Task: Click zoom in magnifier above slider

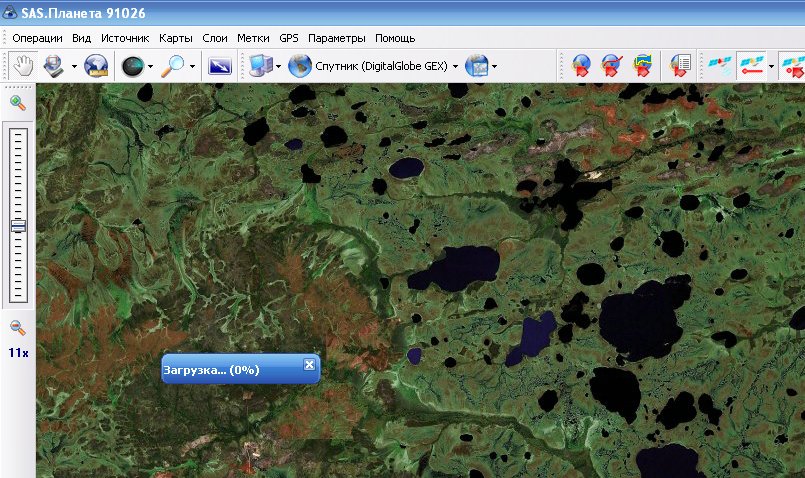Action: (x=18, y=102)
